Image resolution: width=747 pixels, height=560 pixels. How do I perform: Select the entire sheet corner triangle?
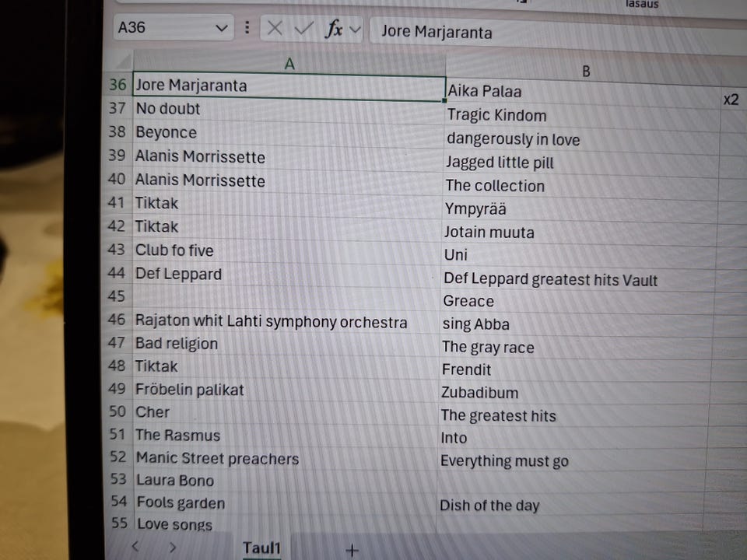[x=123, y=61]
